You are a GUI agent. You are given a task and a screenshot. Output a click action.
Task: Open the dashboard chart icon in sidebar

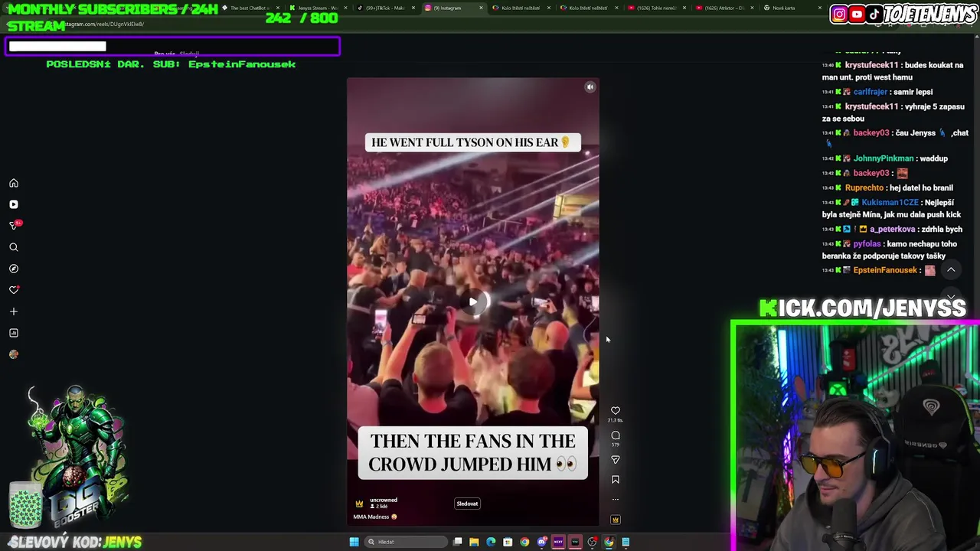pyautogui.click(x=14, y=333)
